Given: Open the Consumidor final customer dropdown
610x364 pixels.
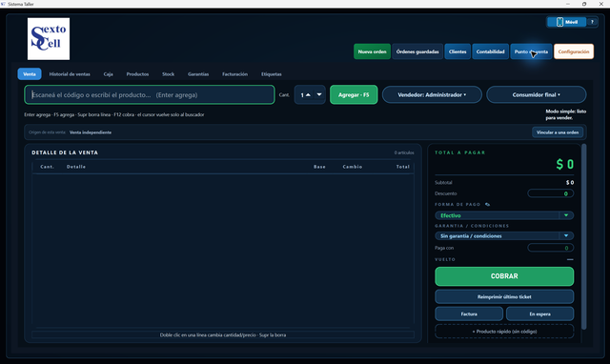Looking at the screenshot, I should (x=536, y=95).
